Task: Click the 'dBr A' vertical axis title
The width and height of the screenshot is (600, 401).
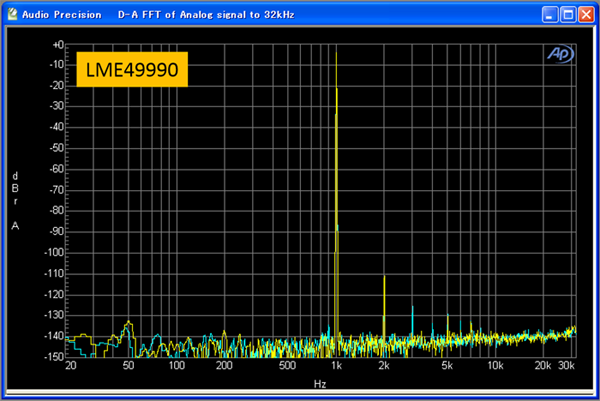Action: (15, 201)
